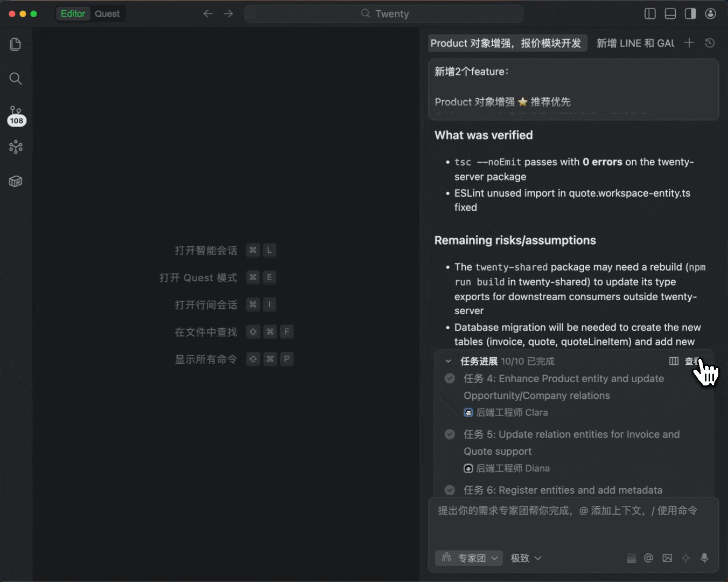Click the Remaining risks/assumptions heading

tap(515, 240)
